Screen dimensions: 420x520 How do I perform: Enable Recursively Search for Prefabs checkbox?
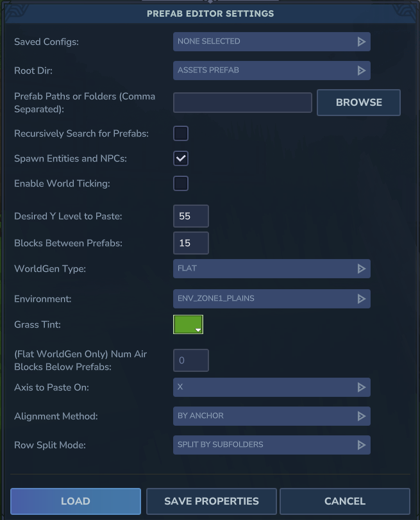point(181,133)
